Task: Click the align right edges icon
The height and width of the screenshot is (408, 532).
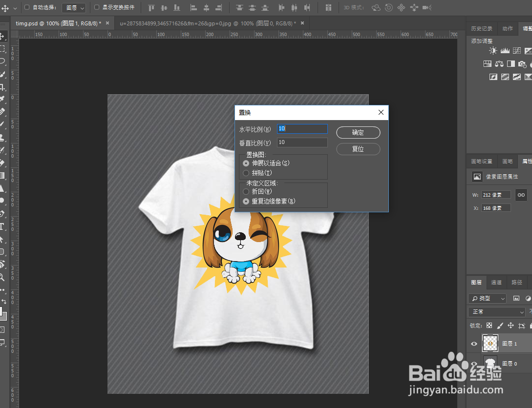Action: (219, 7)
